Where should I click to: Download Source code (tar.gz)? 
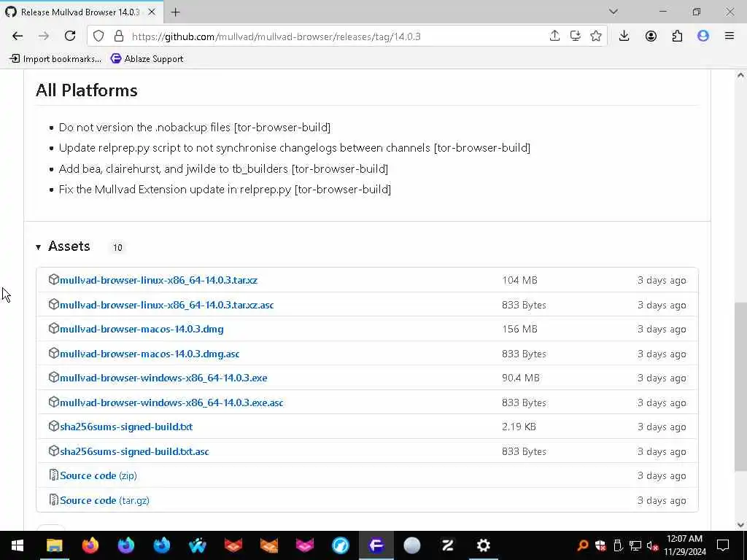point(104,500)
